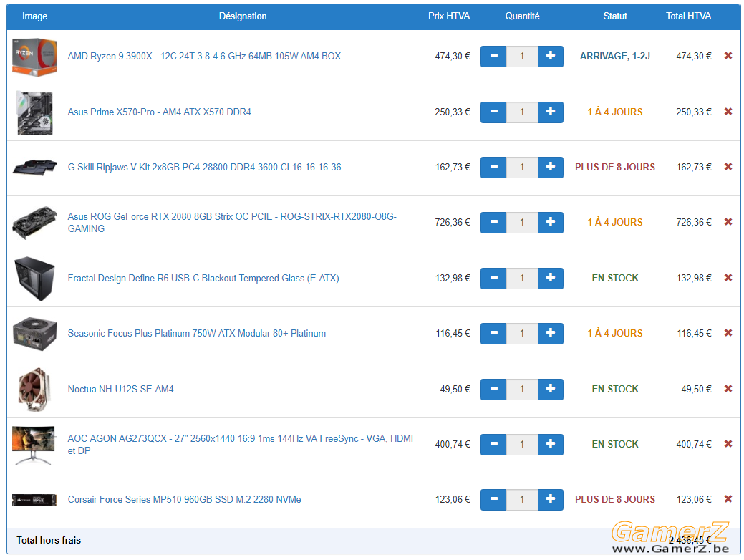Click the Asus ROG graphics card thumbnail

click(34, 223)
